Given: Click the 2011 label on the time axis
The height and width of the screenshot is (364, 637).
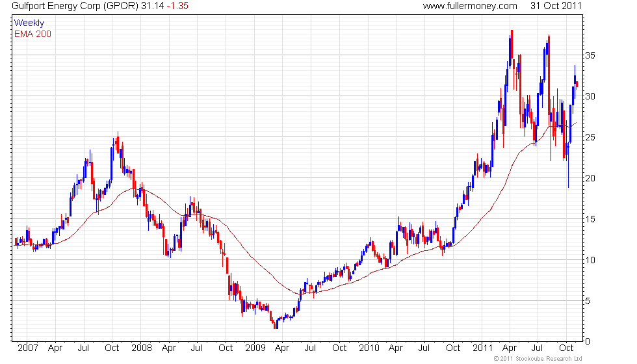Looking at the screenshot, I should coord(482,348).
